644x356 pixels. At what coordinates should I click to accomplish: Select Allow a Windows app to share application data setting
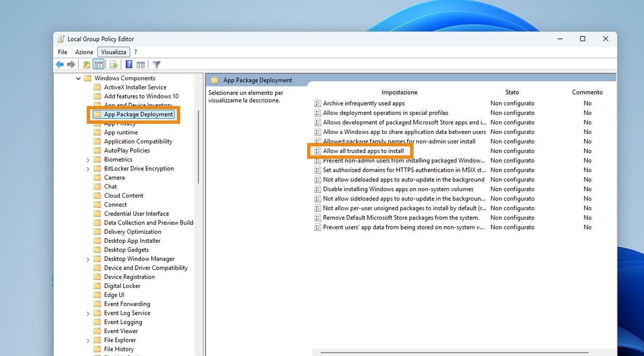click(404, 132)
